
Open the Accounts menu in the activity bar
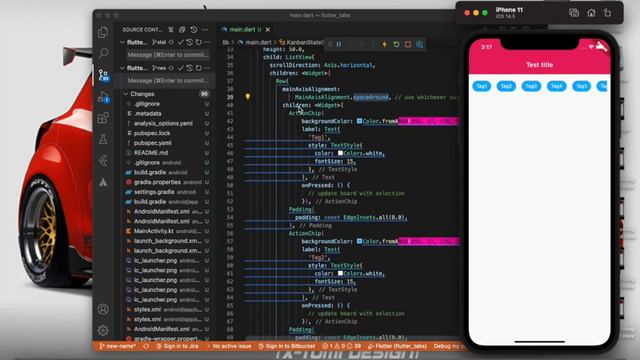point(103,309)
